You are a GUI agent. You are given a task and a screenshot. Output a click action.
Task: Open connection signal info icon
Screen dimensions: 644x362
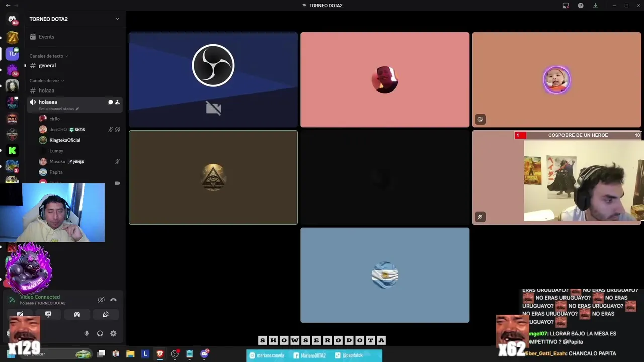[x=12, y=300]
